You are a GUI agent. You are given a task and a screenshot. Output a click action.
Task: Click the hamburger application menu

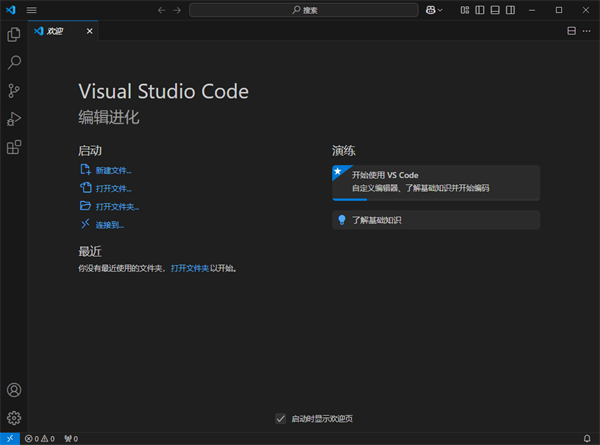(32, 10)
